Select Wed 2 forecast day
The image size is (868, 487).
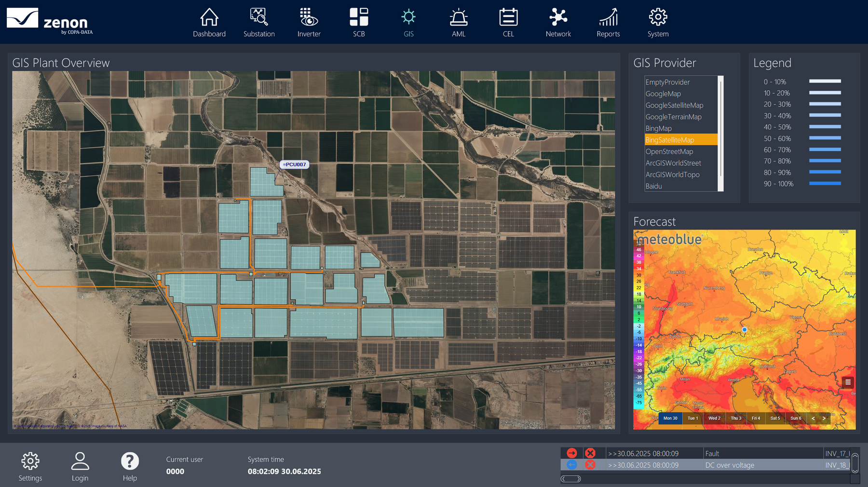click(x=714, y=418)
